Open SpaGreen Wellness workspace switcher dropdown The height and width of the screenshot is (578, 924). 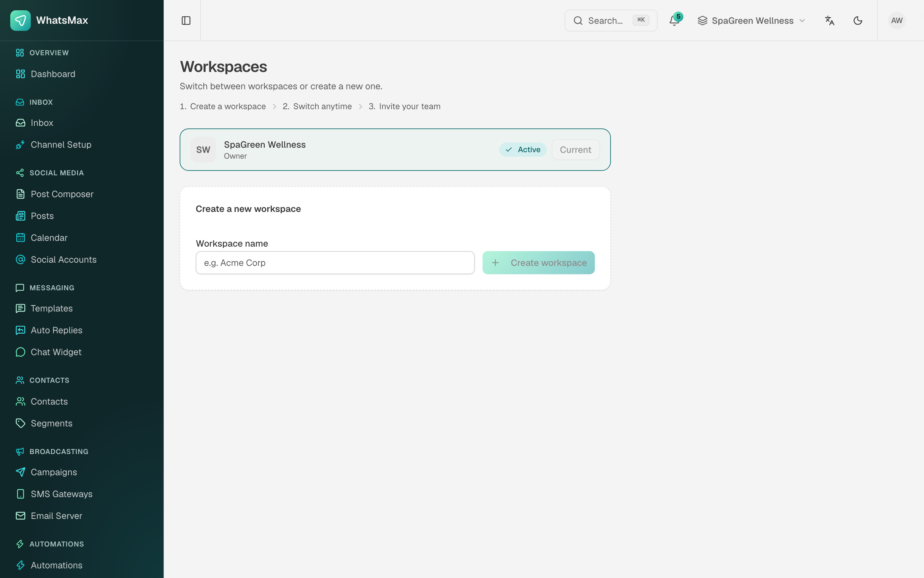751,21
